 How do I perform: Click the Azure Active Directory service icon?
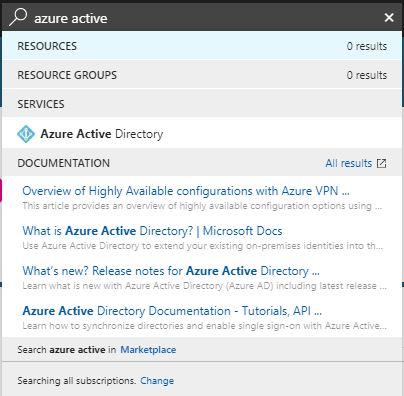tap(26, 134)
